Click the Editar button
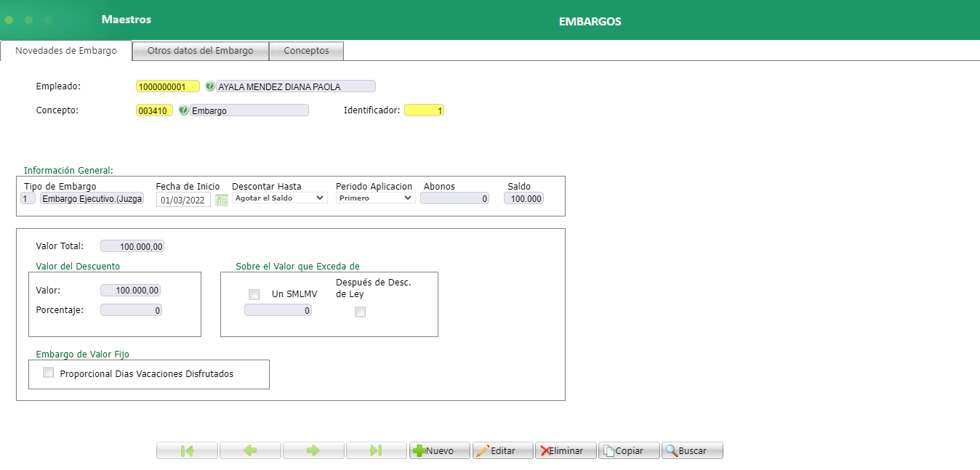 (x=503, y=450)
